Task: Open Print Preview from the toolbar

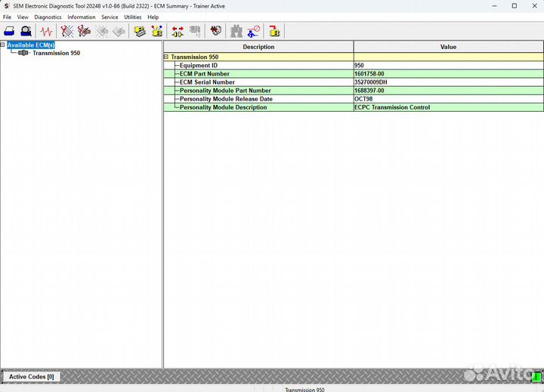Action: coord(26,32)
